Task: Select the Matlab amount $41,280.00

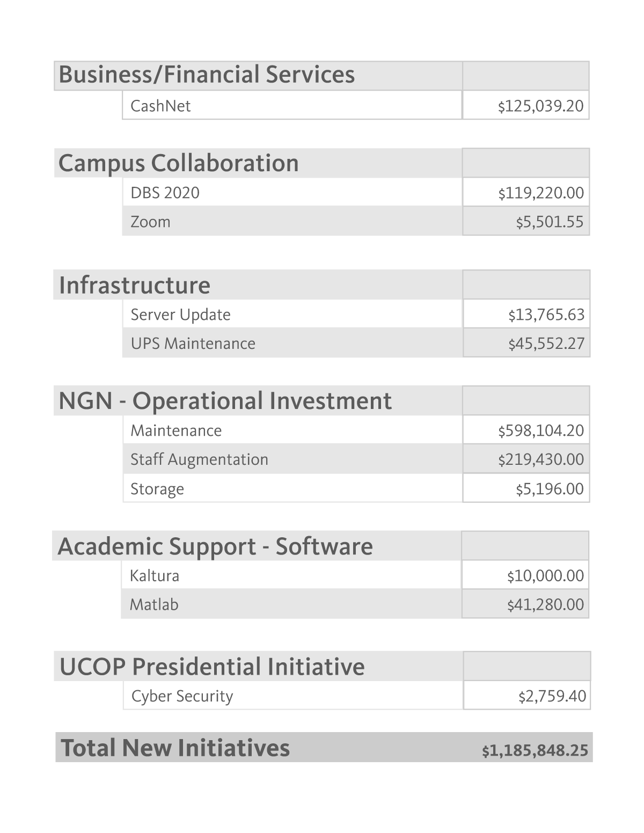Action: click(545, 605)
